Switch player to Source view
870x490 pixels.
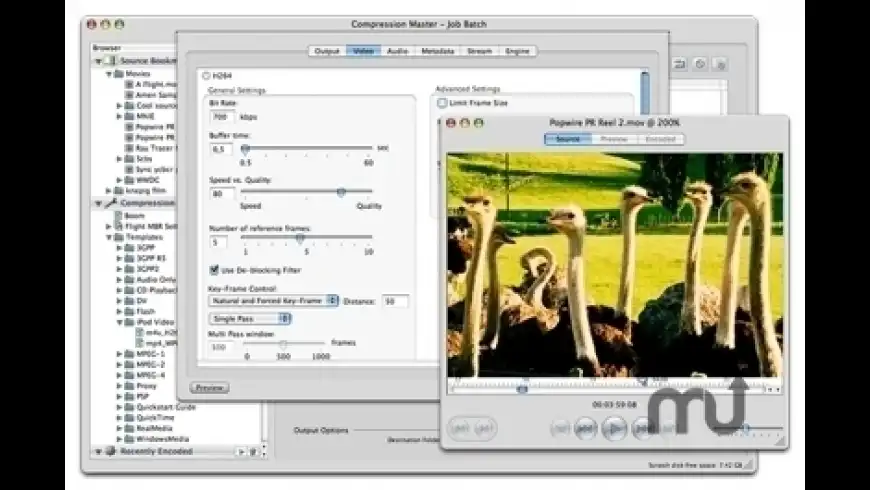[x=568, y=139]
